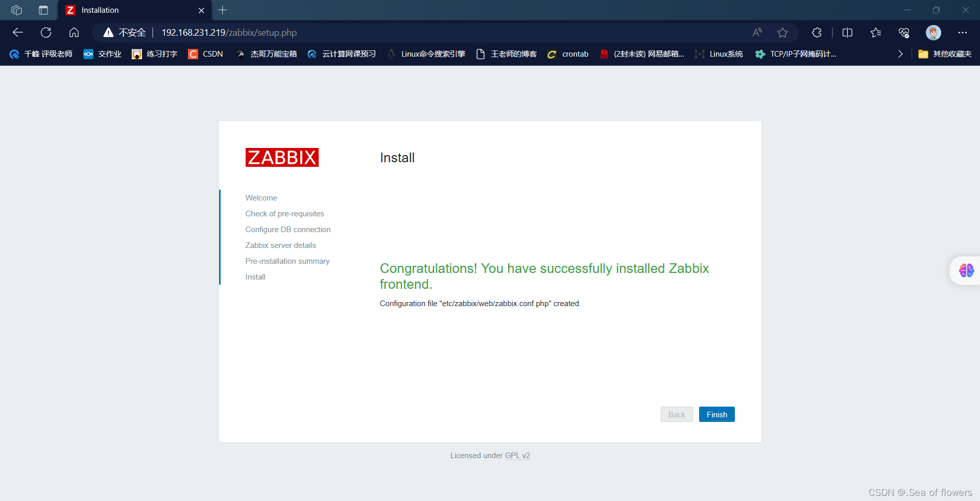This screenshot has width=980, height=501.
Task: Open the profile avatar
Action: (934, 33)
